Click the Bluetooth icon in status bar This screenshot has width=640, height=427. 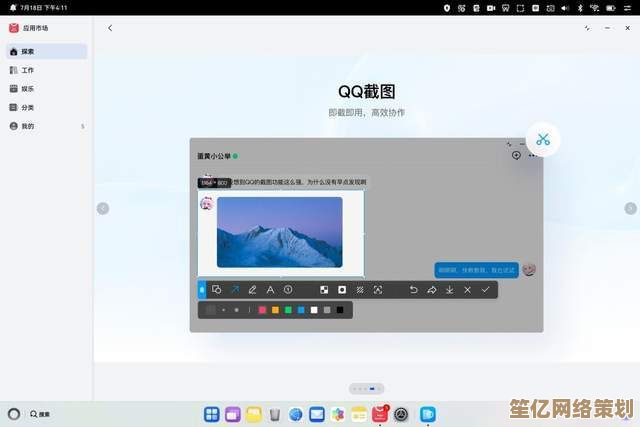point(580,8)
